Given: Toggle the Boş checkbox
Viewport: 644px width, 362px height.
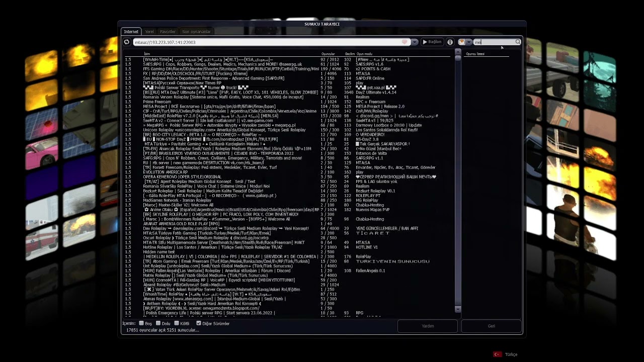Looking at the screenshot, I should [142, 323].
